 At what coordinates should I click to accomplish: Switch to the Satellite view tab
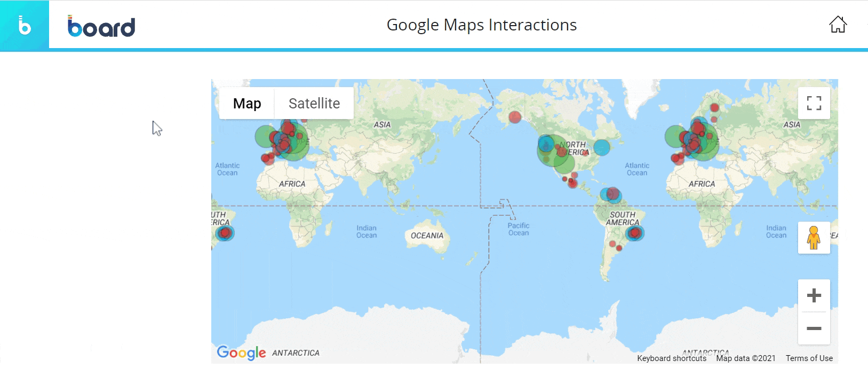point(314,103)
